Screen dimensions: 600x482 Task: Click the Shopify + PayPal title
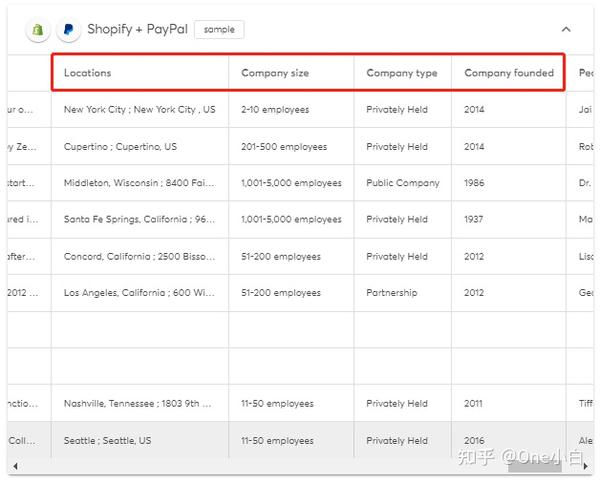(137, 30)
